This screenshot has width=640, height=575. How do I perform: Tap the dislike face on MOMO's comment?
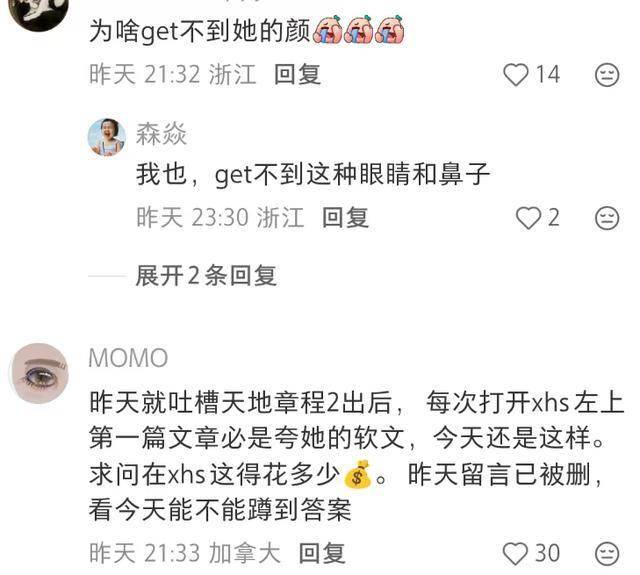pyautogui.click(x=607, y=553)
